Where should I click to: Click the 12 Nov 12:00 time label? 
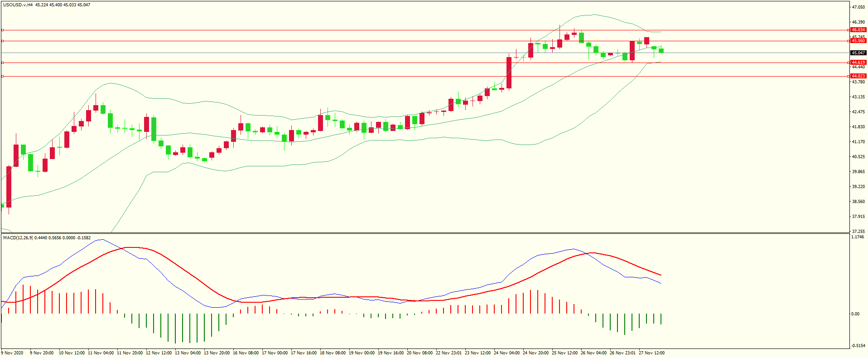click(159, 353)
